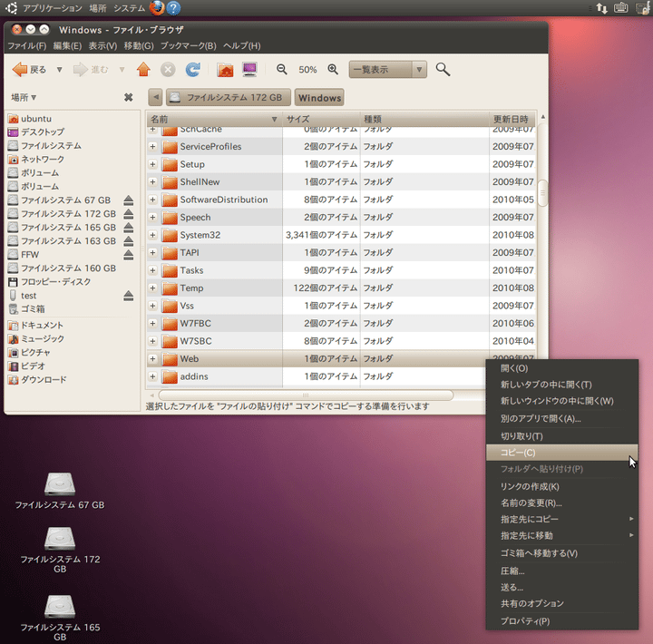Screen dimensions: 653x644
Task: Click the Back arrow icon in toolbar
Action: [x=19, y=70]
